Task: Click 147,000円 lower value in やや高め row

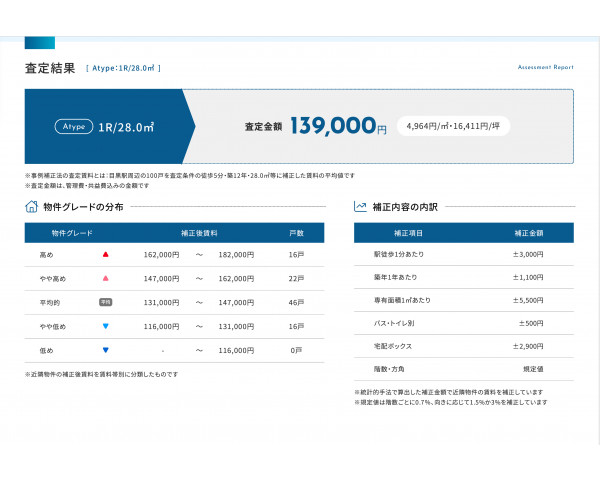Action: [x=161, y=279]
